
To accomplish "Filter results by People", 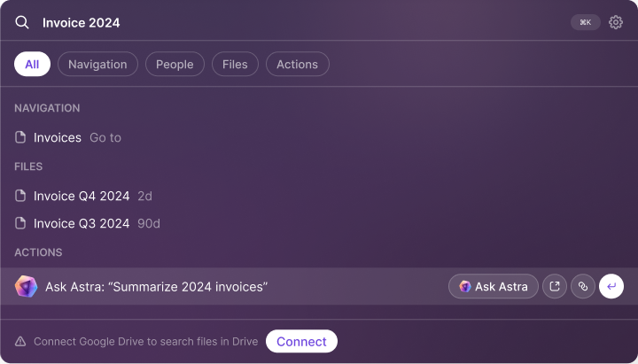I will (x=175, y=64).
